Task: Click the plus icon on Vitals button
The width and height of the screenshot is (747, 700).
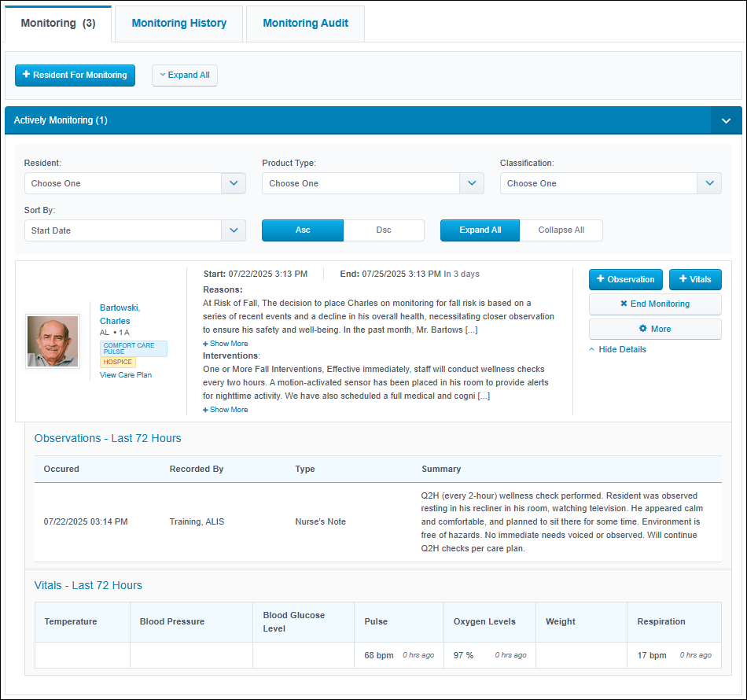Action: point(683,278)
